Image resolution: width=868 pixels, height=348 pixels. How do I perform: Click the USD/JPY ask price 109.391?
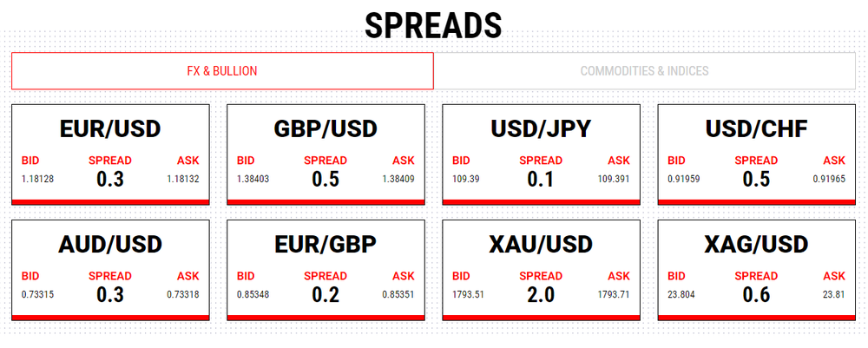pos(614,179)
